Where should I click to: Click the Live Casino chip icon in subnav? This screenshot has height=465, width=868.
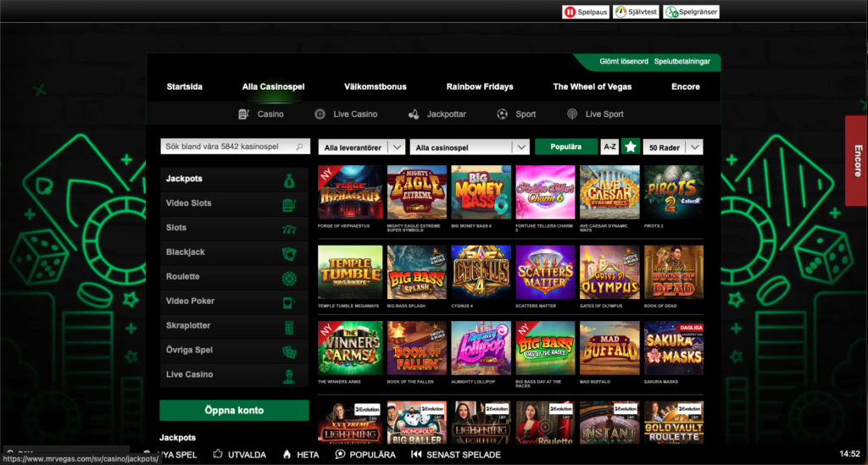tap(320, 113)
